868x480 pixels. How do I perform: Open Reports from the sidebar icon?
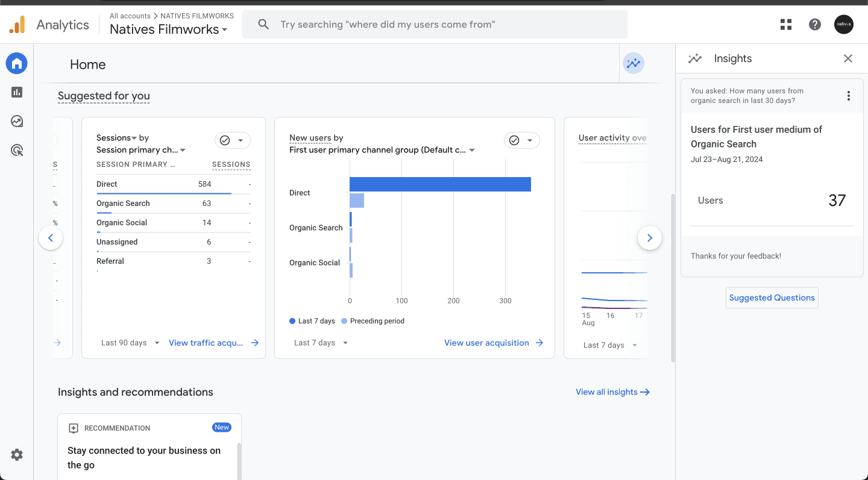tap(17, 92)
